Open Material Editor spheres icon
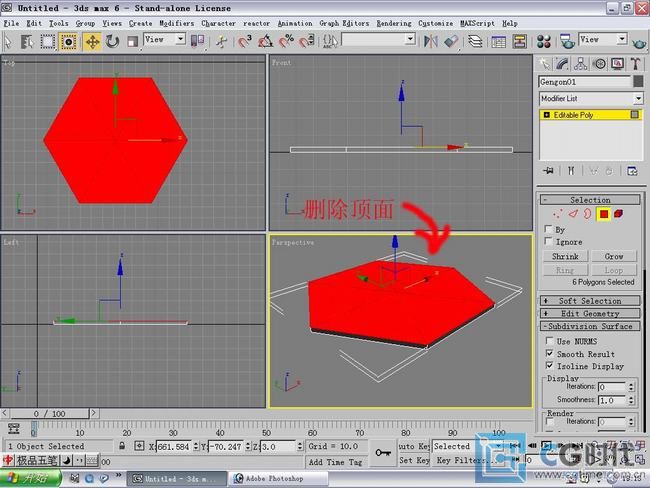 (x=544, y=41)
